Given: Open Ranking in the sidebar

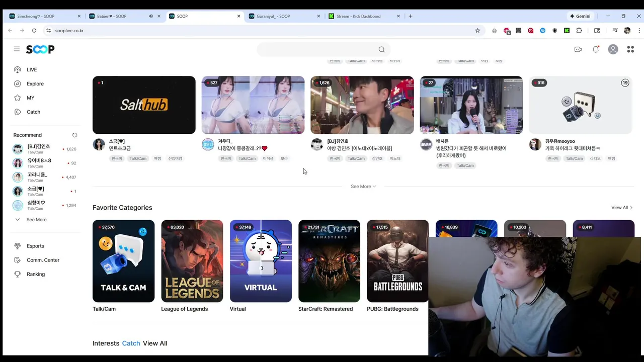Looking at the screenshot, I should click(x=36, y=274).
